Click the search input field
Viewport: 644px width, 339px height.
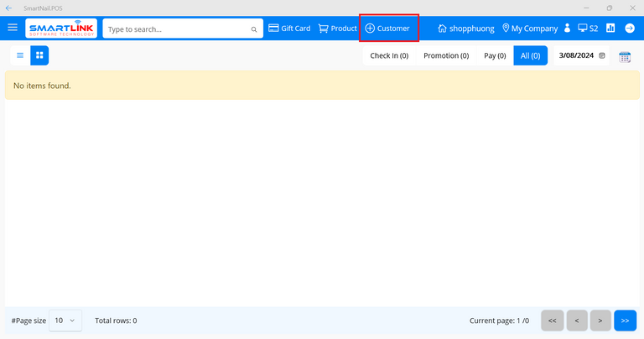pos(176,29)
